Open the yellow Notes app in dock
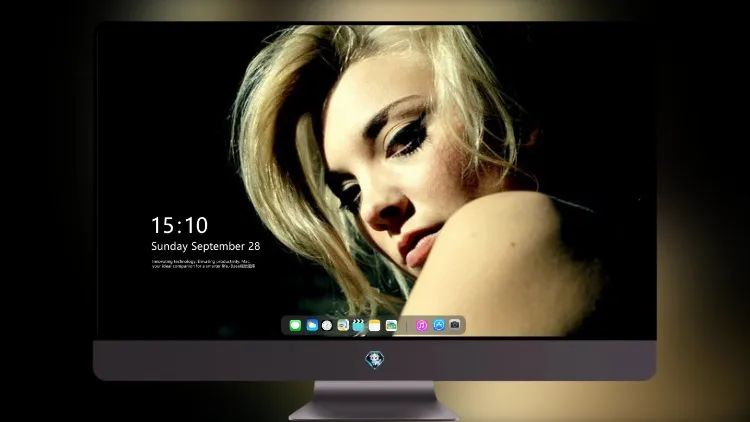750x422 pixels. point(375,325)
